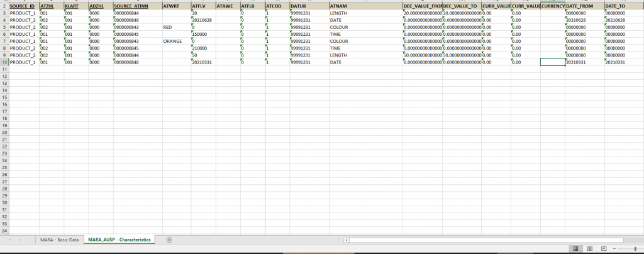
Task: Select the cell containing ORANGE
Action: point(177,41)
